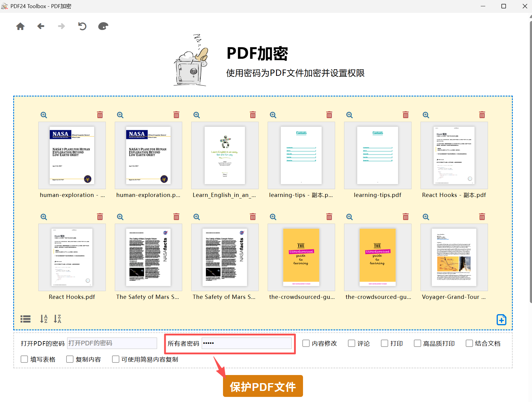532x402 pixels.
Task: Enable the 打印 permission checkbox
Action: (x=384, y=343)
